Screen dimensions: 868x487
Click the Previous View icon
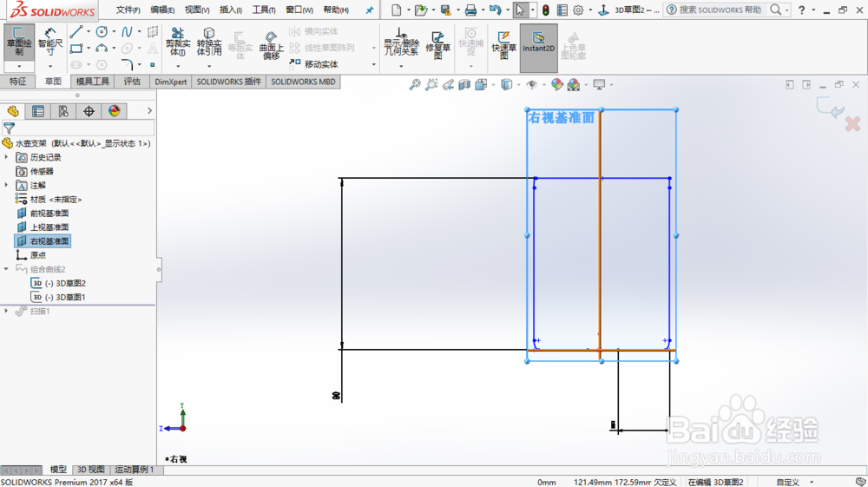coord(448,85)
